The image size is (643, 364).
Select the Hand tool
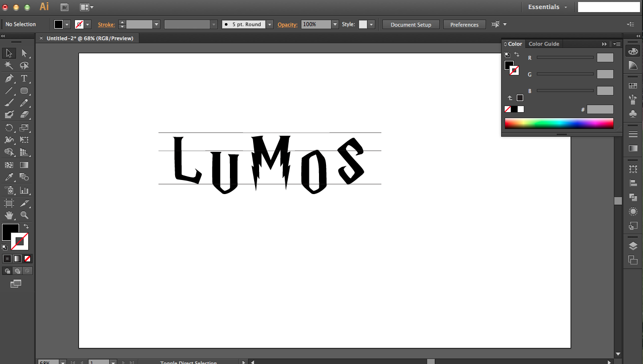point(9,215)
